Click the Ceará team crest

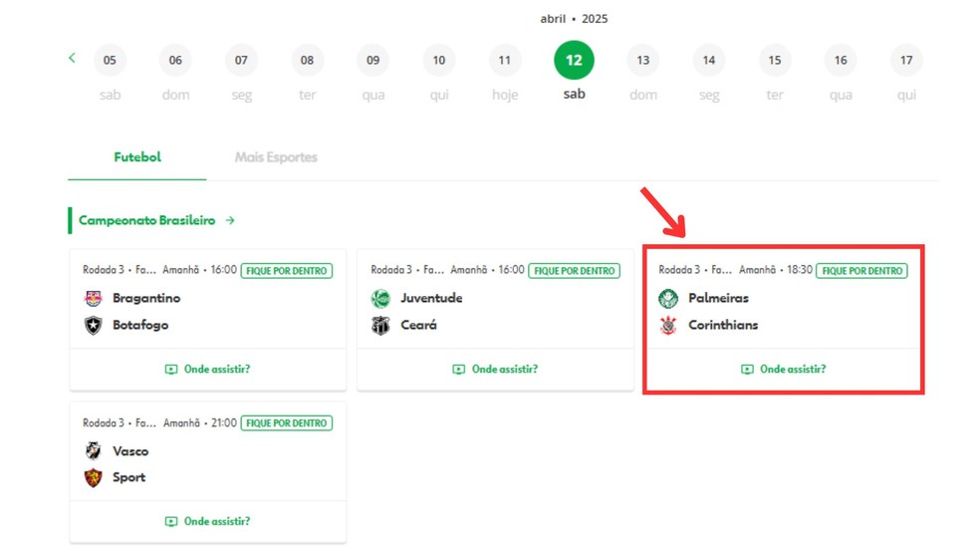[380, 326]
